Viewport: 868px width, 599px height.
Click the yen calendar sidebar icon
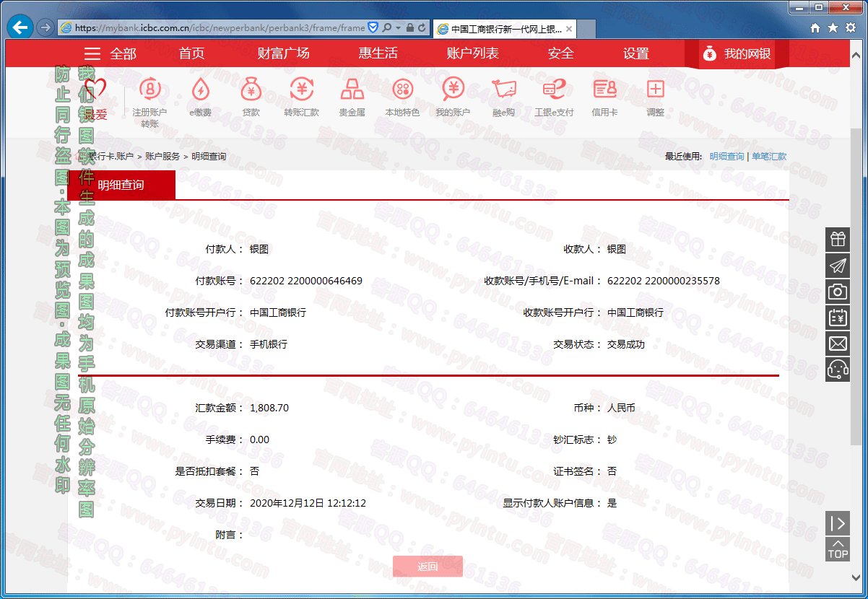pos(838,318)
